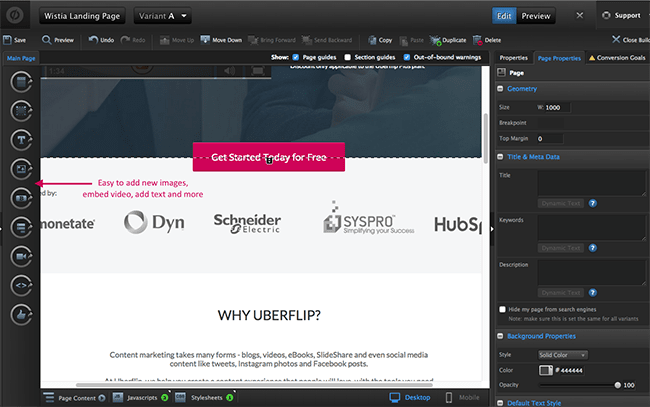Screen dimensions: 650x407
Task: Open the Solid Color style dropdown
Action: 563,355
